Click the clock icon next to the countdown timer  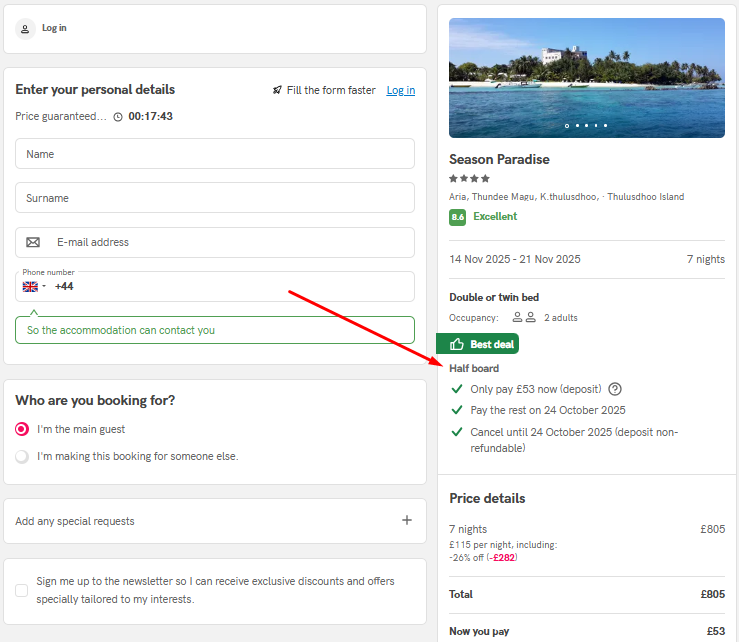pos(118,116)
